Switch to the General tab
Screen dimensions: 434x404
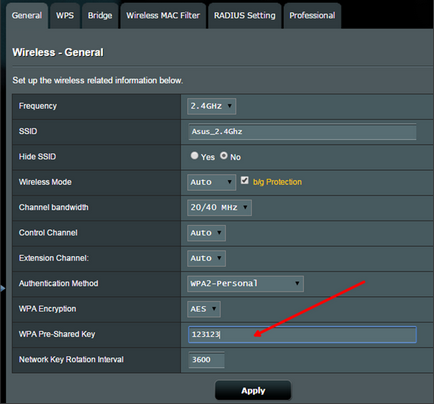(x=27, y=16)
